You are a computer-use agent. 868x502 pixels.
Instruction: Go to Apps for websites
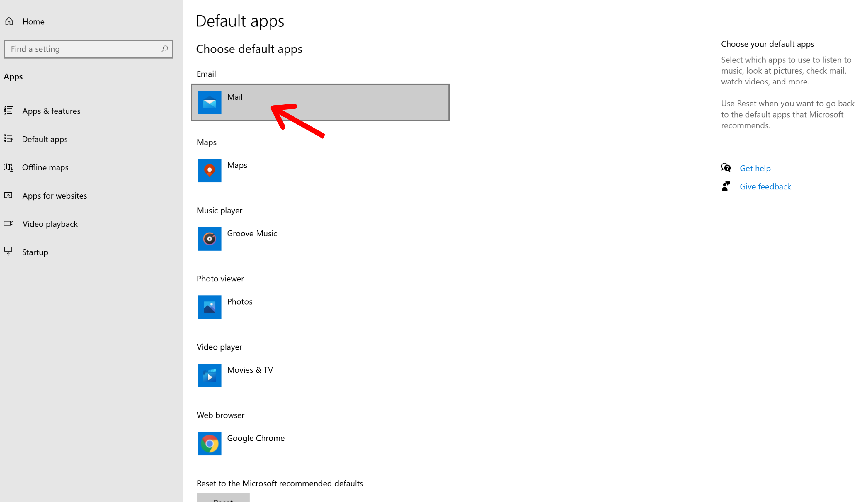point(55,196)
